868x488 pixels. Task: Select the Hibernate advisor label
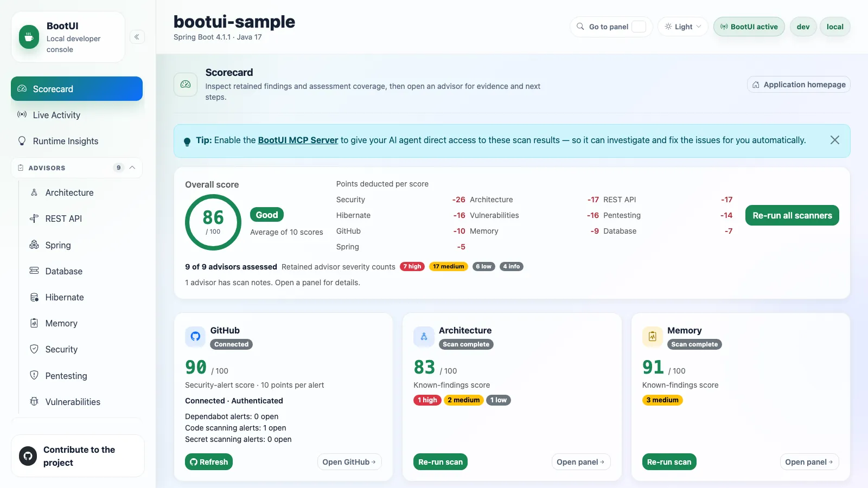(x=65, y=297)
